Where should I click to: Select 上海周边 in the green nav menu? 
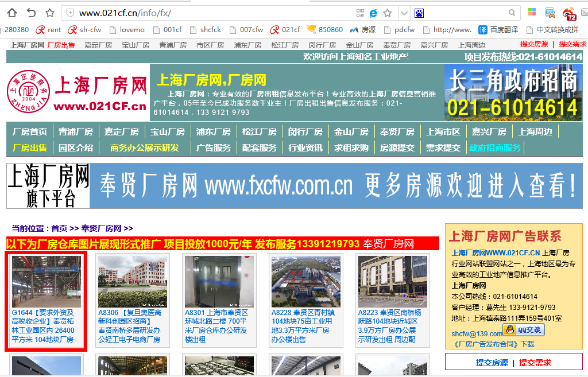[x=535, y=132]
